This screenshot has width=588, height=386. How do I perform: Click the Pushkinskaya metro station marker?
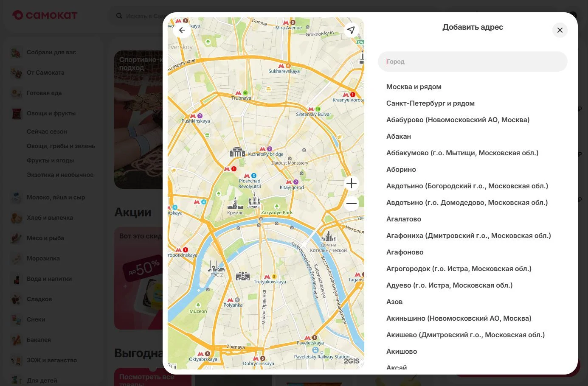(x=196, y=116)
